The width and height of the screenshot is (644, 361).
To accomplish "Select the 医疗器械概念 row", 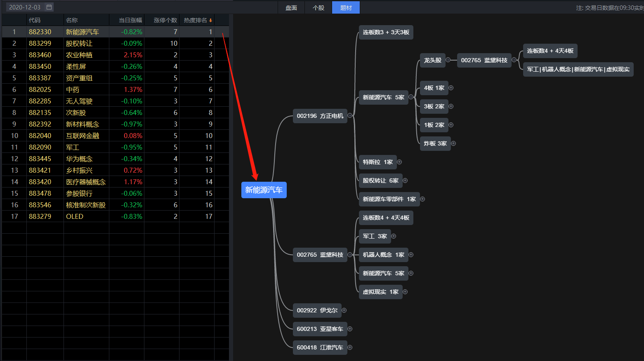I will pyautogui.click(x=115, y=182).
